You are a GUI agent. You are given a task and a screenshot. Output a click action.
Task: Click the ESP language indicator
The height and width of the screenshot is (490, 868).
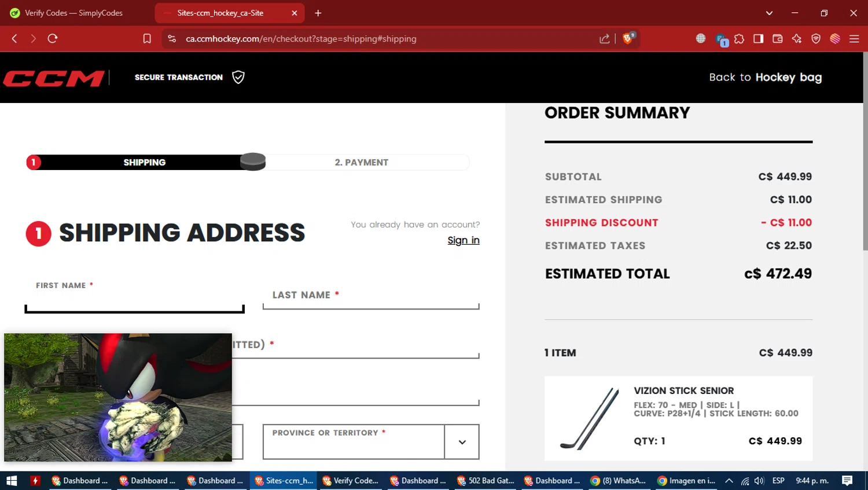coord(778,481)
